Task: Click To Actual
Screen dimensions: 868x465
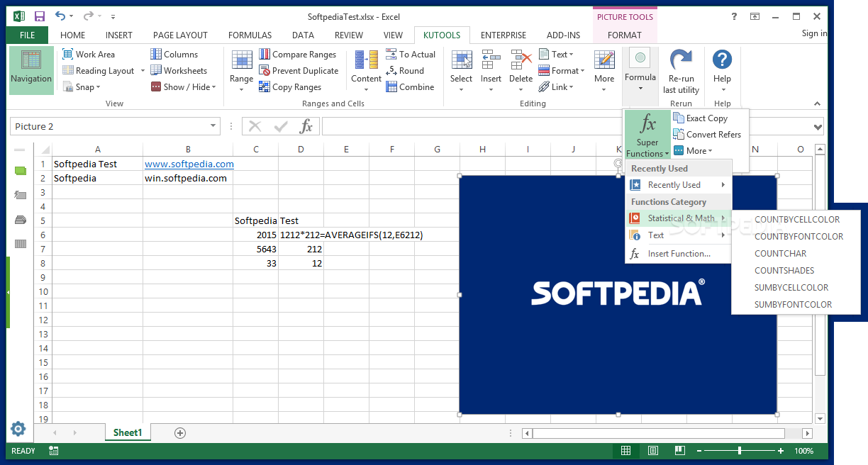Action: pos(411,54)
